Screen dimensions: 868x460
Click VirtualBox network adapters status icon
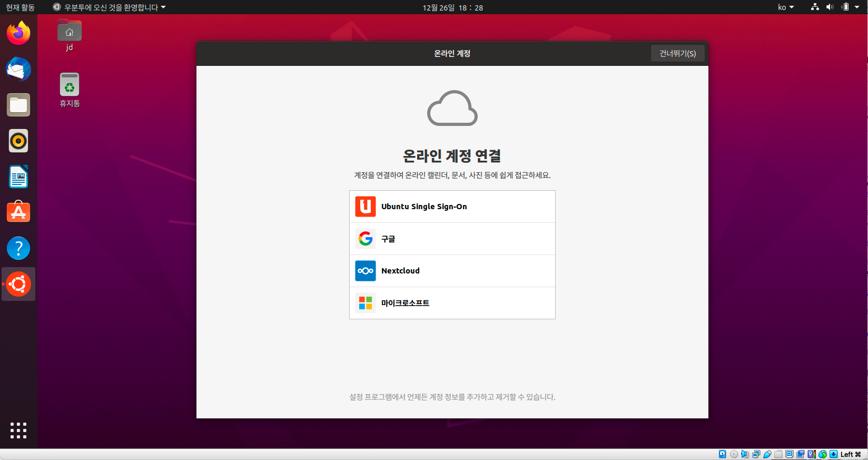point(756,454)
